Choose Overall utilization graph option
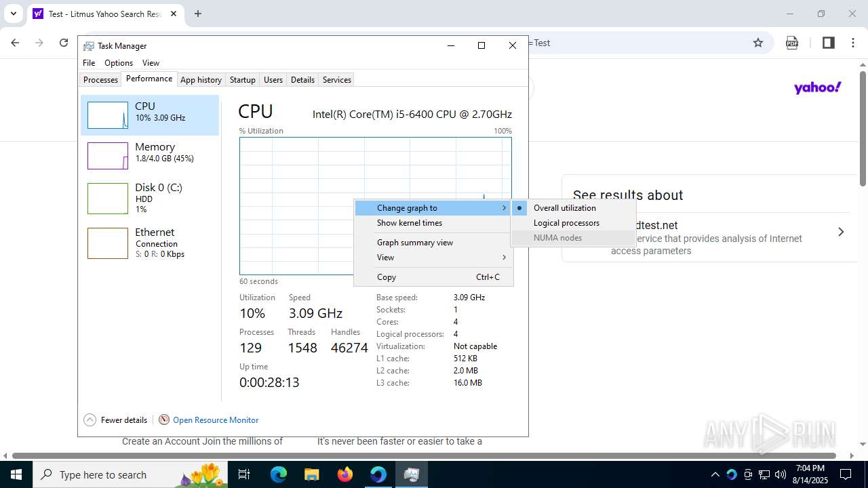Image resolution: width=868 pixels, height=488 pixels. coord(574,208)
